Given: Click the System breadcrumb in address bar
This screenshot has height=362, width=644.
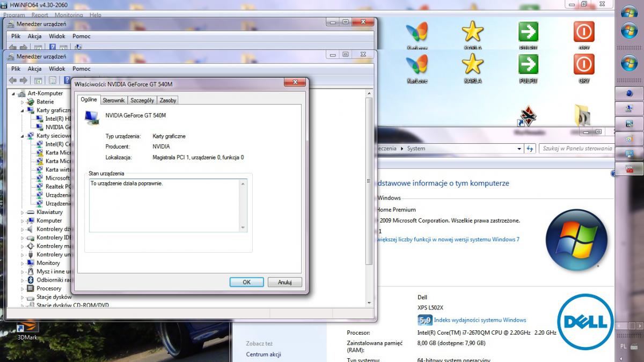Looking at the screenshot, I should coord(416,149).
